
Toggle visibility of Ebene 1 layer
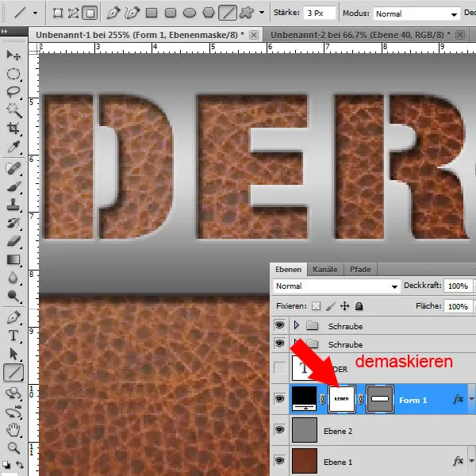tap(278, 460)
